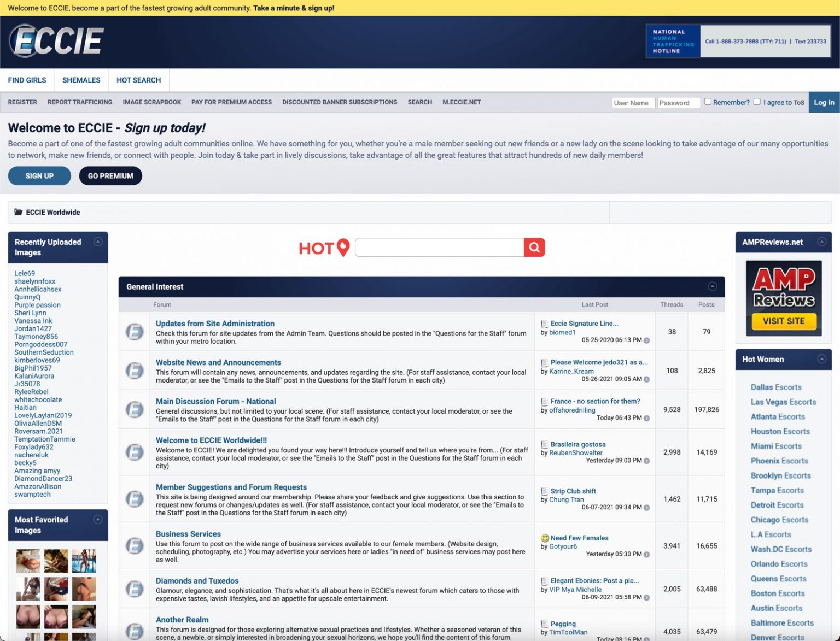Image resolution: width=840 pixels, height=641 pixels.
Task: Open the user link offshoredrilling
Action: (x=572, y=410)
